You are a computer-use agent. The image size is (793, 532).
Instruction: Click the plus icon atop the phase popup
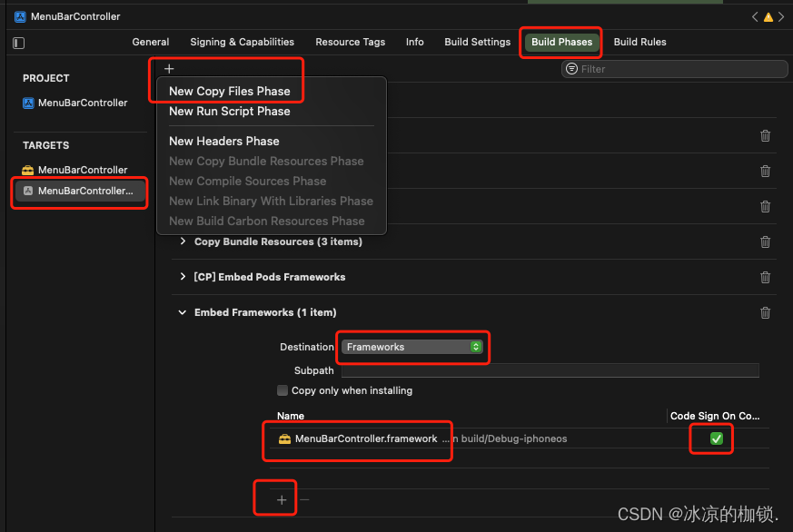coord(169,67)
